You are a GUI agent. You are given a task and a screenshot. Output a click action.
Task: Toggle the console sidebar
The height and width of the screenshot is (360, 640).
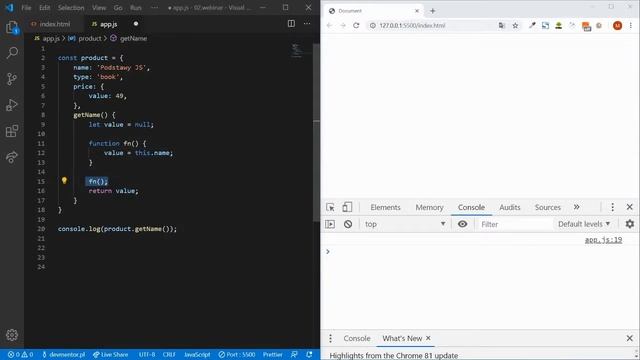tap(330, 224)
